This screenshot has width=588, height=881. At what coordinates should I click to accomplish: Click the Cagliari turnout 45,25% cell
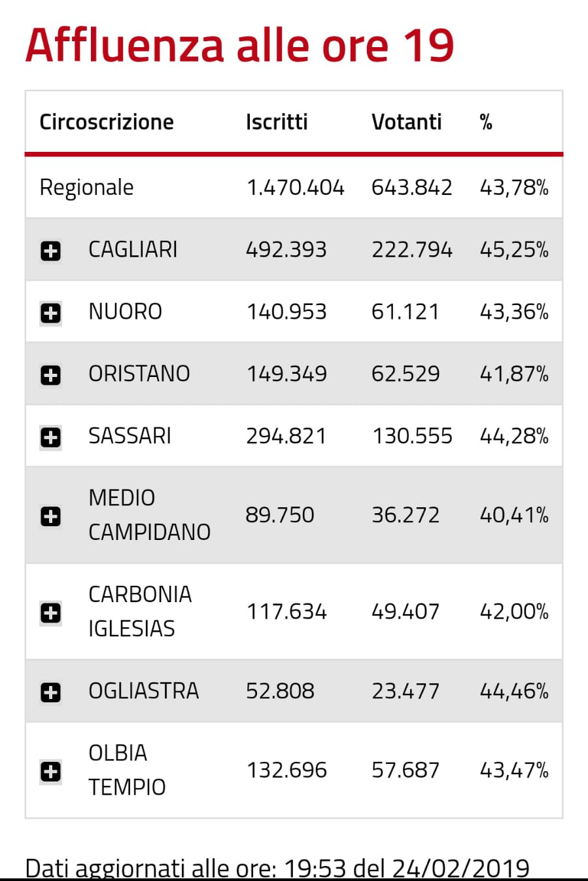[514, 249]
